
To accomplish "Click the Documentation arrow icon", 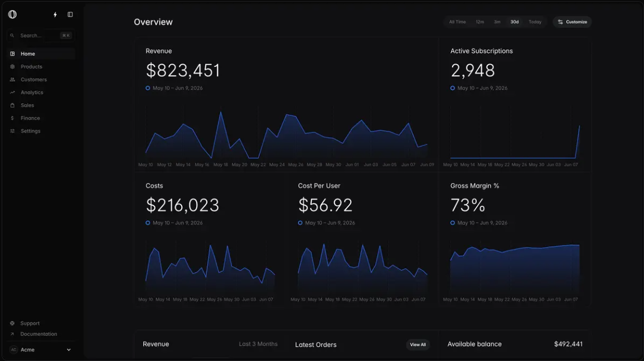I will (x=12, y=334).
